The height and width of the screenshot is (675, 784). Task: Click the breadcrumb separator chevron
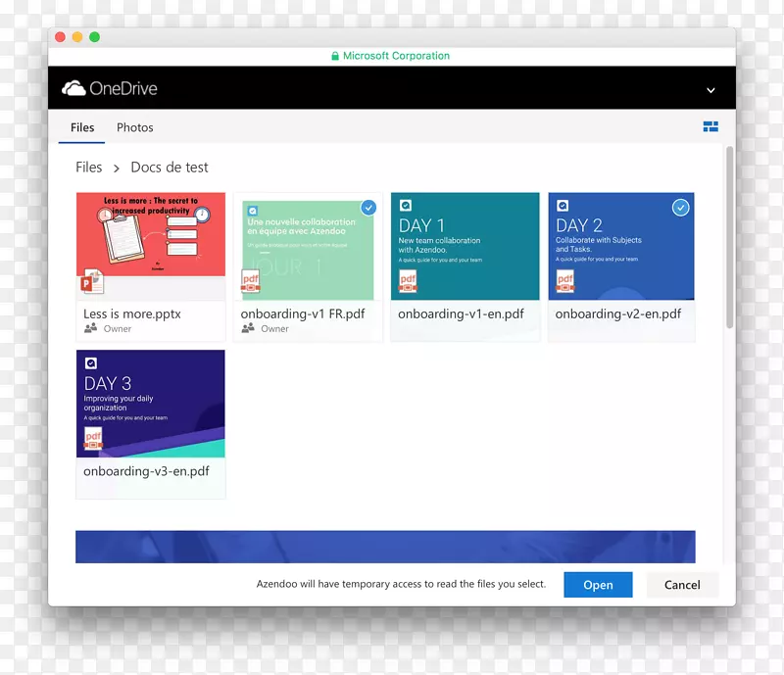pos(117,169)
